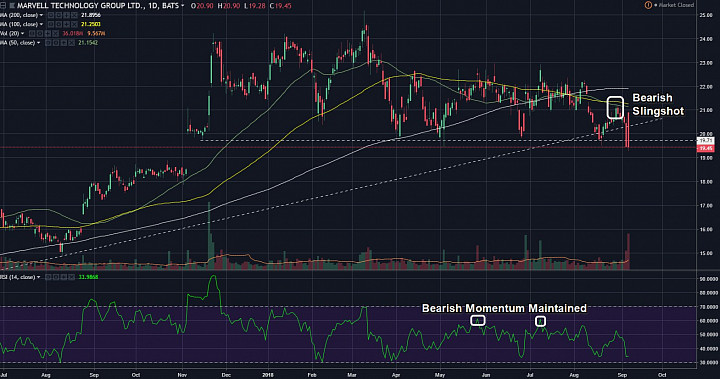Remove the RSI (14, close) indicator
Viewport: 720px width, 379px height.
(x=72, y=277)
